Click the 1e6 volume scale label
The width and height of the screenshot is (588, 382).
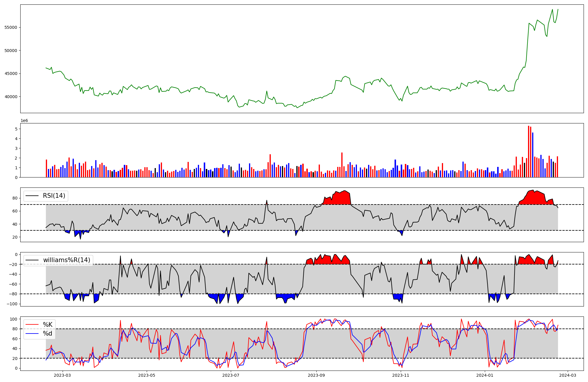[x=24, y=121]
